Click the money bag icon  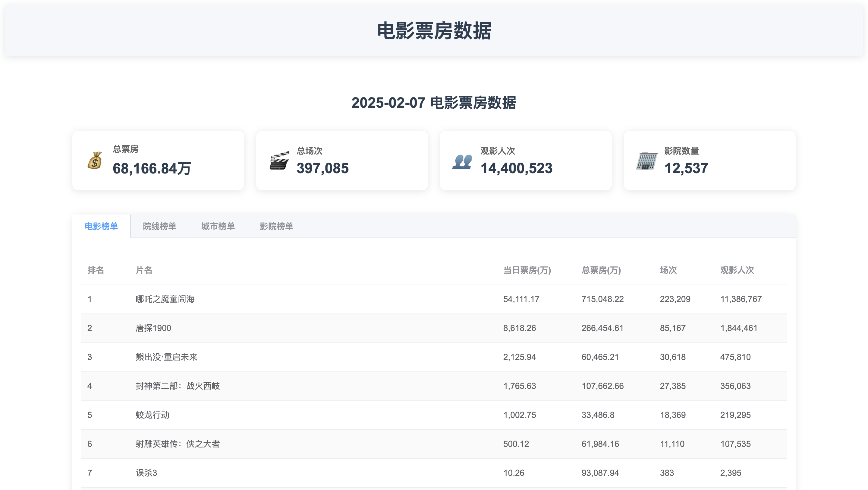[x=95, y=161]
